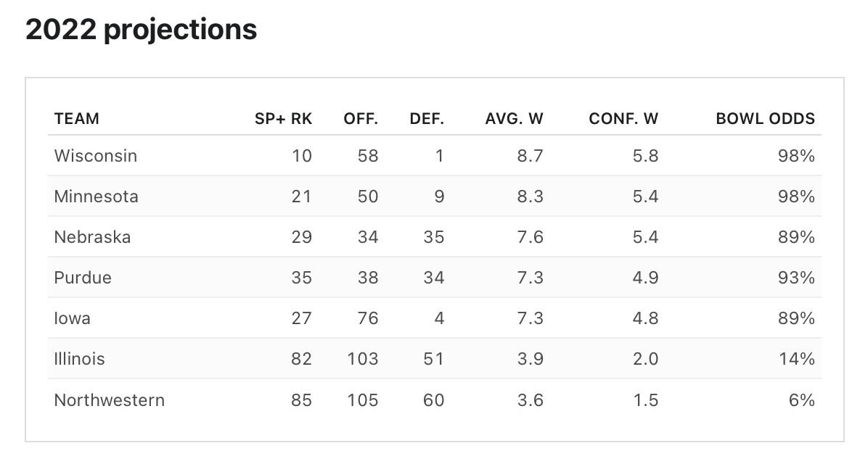The height and width of the screenshot is (451, 868).
Task: Select Illinois's 103 offense rank cell
Action: [363, 359]
